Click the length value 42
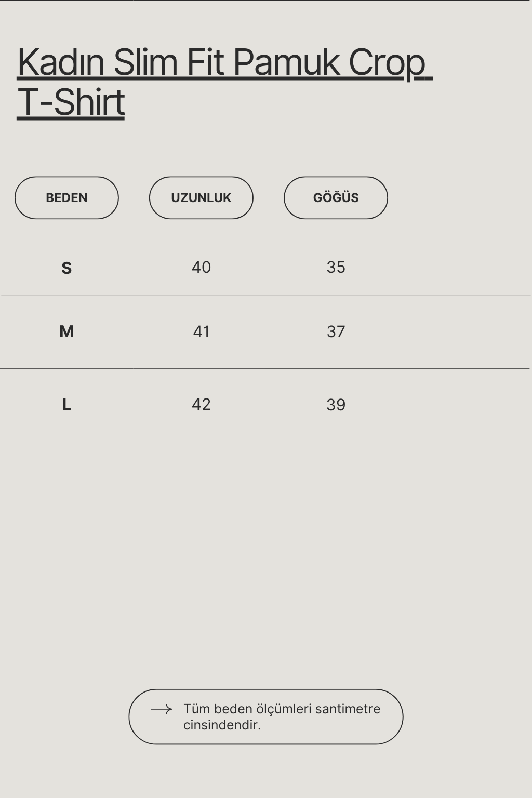The image size is (532, 798). tap(201, 404)
